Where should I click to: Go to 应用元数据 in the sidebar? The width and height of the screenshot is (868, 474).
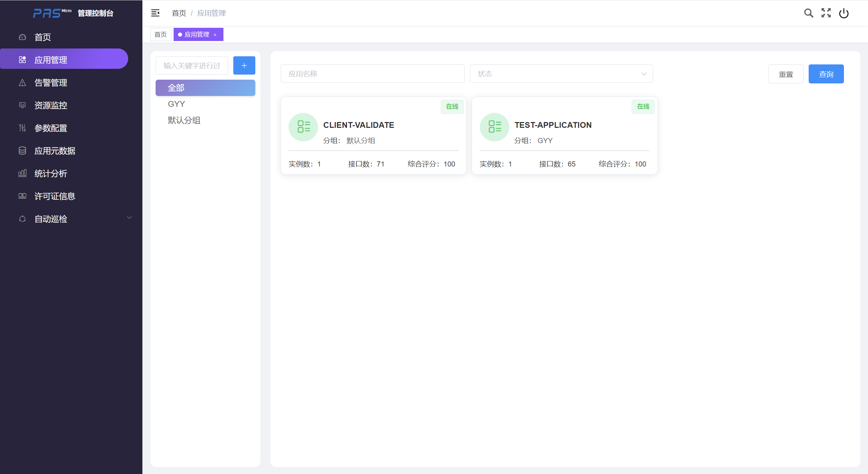click(x=55, y=151)
